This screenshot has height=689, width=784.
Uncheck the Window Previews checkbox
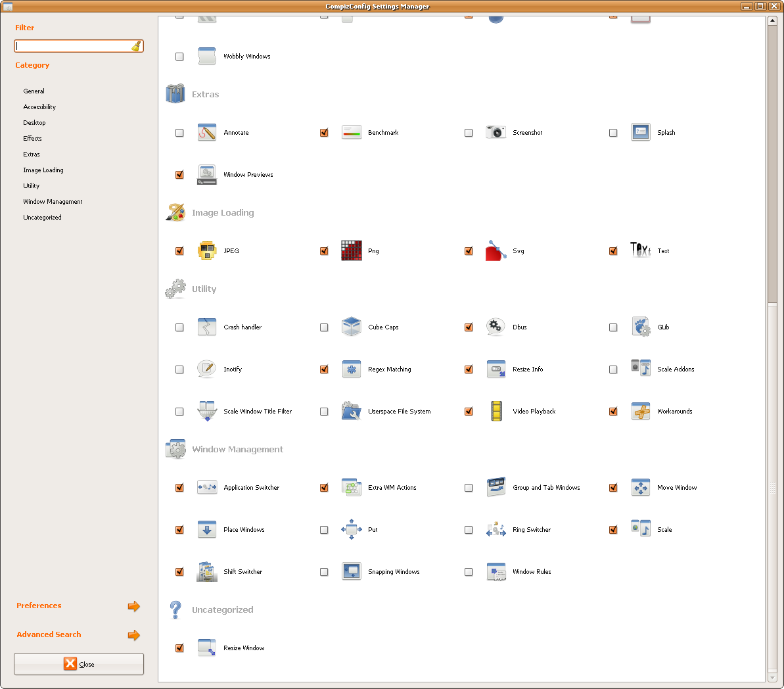179,175
